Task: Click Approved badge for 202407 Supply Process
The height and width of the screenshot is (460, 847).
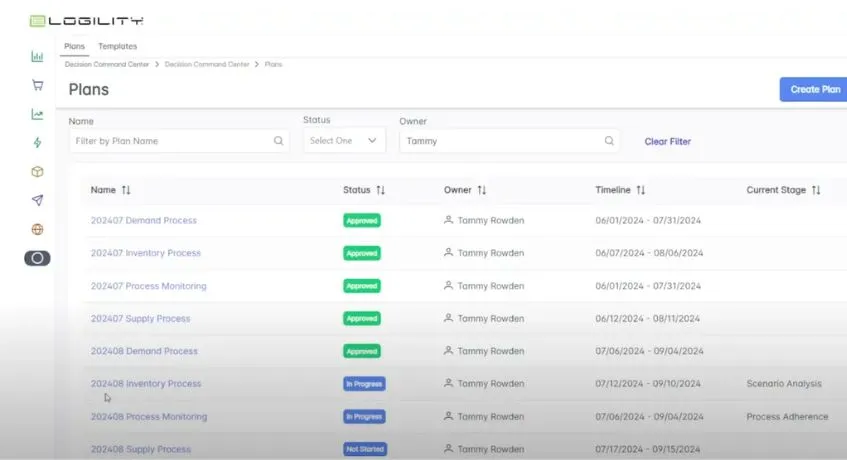Action: click(x=362, y=319)
